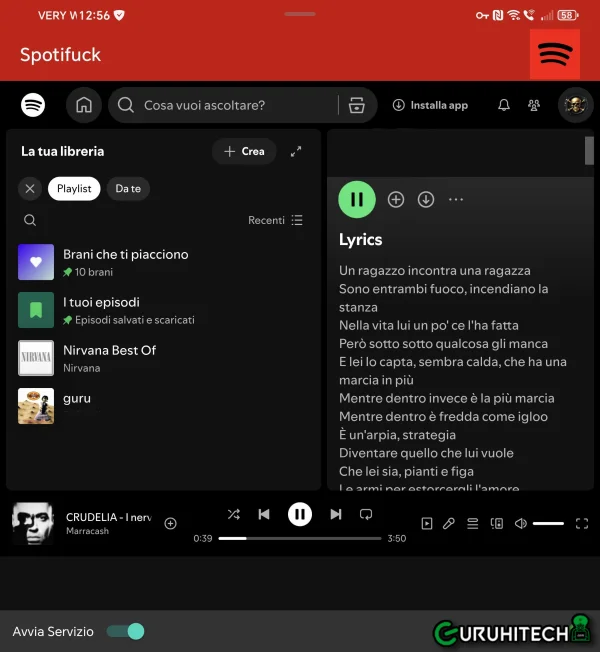Screen dimensions: 600x652
Task: Click now playing album art of Marracash
Action: point(33,524)
